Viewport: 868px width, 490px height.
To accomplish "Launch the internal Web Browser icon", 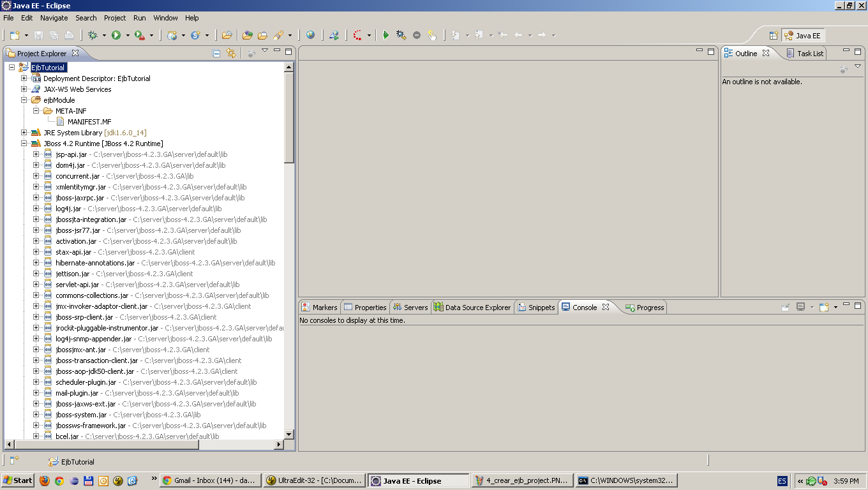I will click(x=310, y=34).
